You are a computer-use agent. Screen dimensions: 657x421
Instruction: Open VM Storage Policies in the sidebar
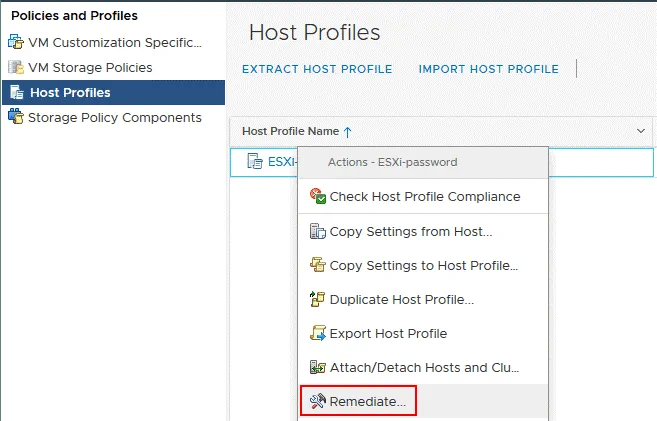coord(90,68)
